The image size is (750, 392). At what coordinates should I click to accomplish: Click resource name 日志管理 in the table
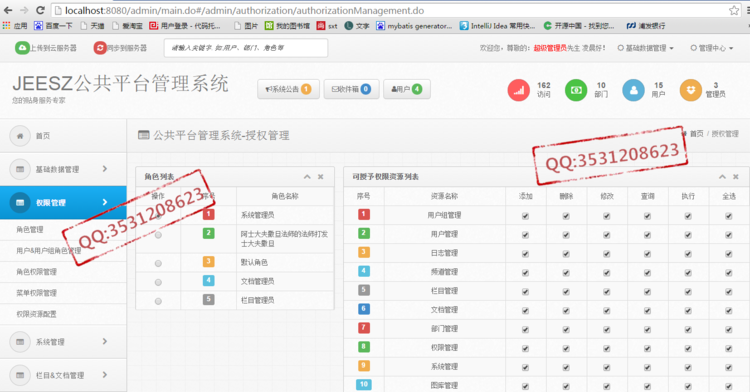[x=444, y=253]
